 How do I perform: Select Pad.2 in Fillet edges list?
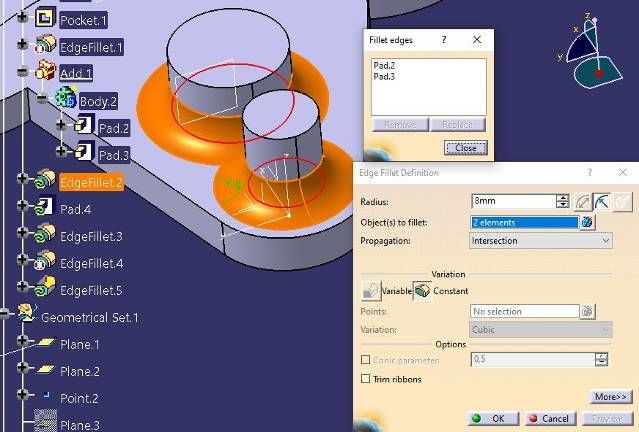pos(383,65)
